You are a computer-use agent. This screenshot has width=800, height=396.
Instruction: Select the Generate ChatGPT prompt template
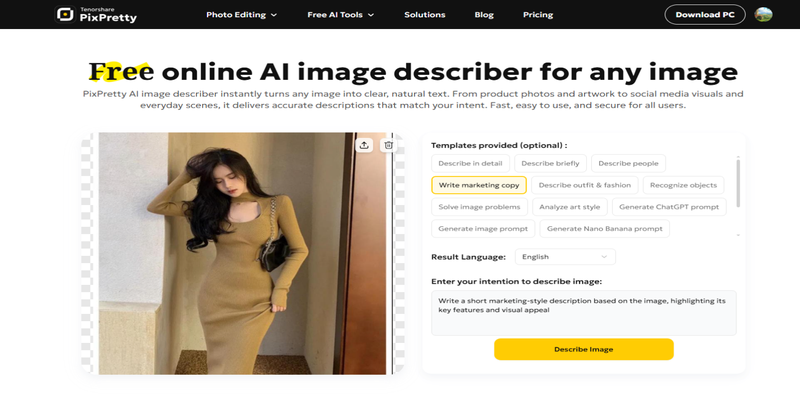tap(669, 207)
